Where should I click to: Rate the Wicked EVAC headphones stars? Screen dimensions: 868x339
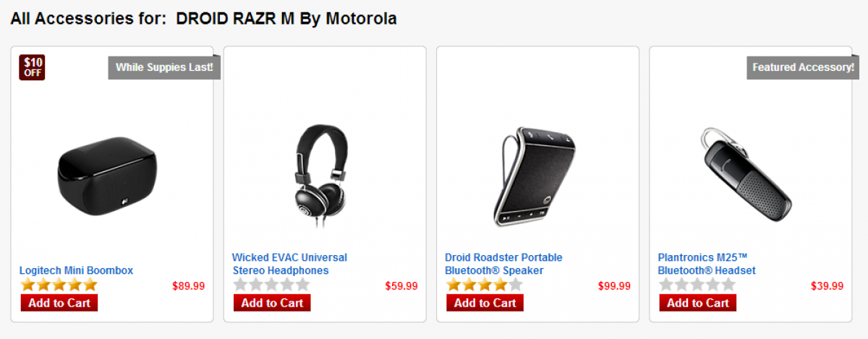tap(271, 285)
